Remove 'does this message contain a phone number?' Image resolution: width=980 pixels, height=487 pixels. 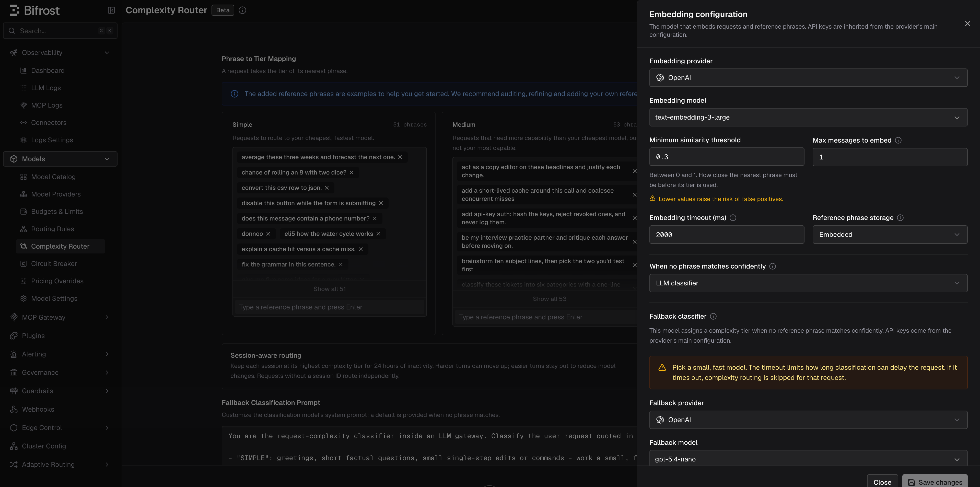tap(375, 218)
